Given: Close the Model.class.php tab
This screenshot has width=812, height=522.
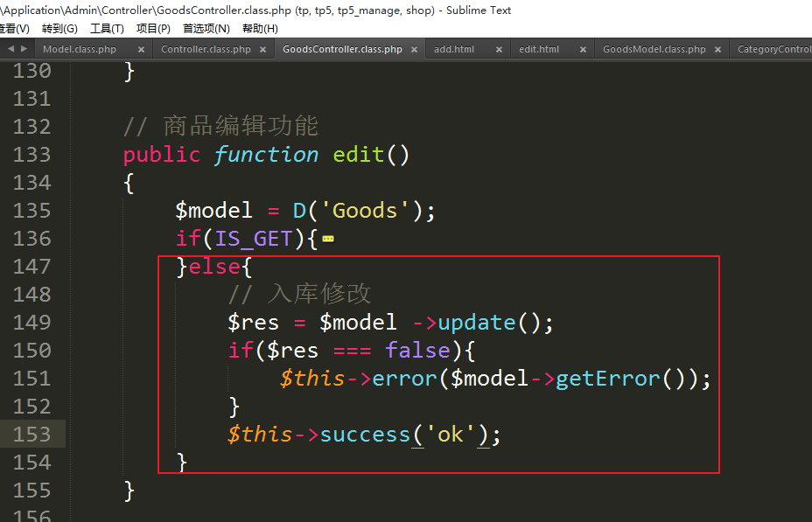Looking at the screenshot, I should pyautogui.click(x=139, y=50).
